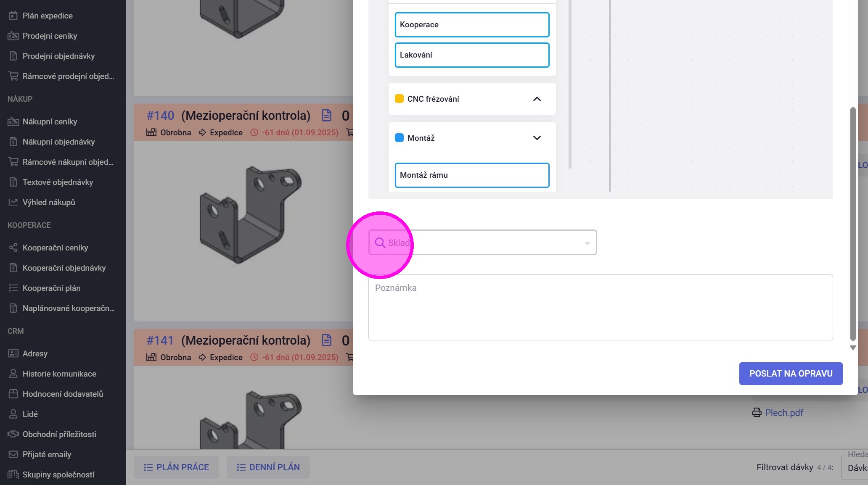Click the document icon next to #141
The image size is (868, 485).
(326, 340)
